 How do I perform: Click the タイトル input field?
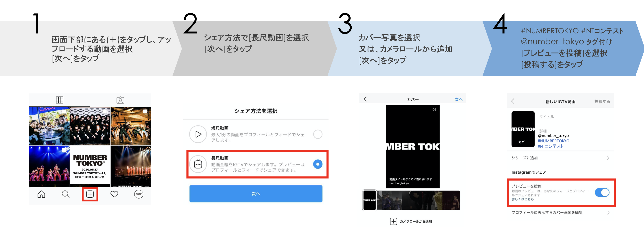574,117
